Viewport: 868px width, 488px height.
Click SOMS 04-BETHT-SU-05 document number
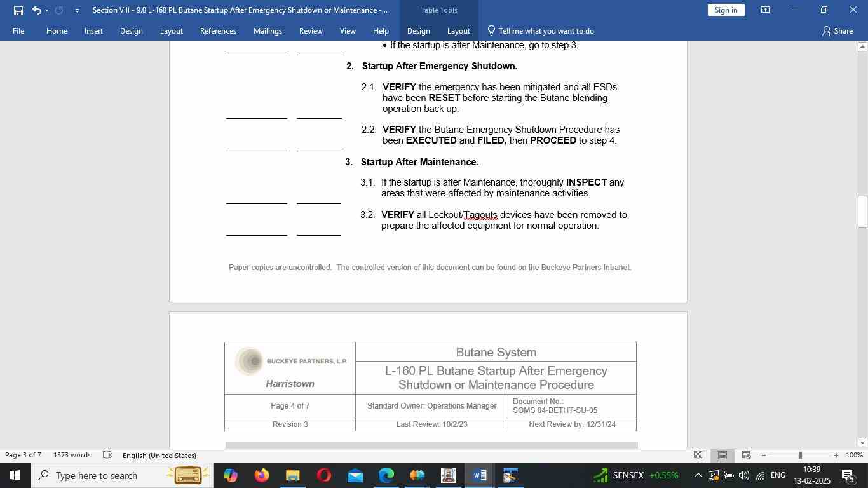click(x=555, y=410)
